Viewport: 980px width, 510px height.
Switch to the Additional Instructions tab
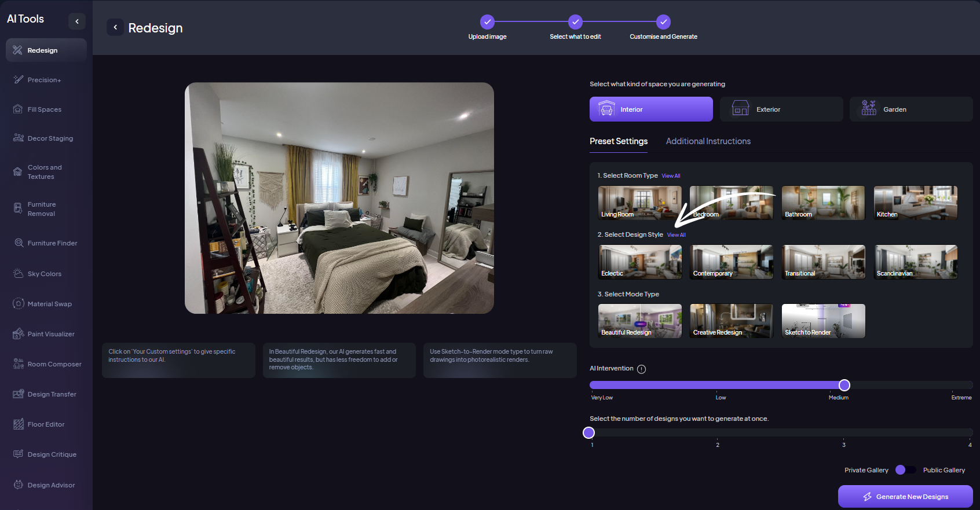(x=708, y=141)
